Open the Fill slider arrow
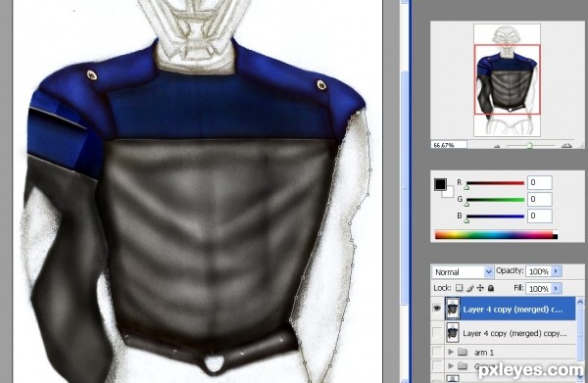The image size is (588, 383). pyautogui.click(x=557, y=288)
